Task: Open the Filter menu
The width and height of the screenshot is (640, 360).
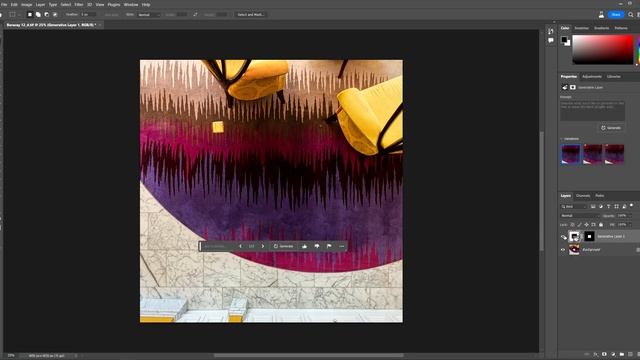Action: point(79,4)
